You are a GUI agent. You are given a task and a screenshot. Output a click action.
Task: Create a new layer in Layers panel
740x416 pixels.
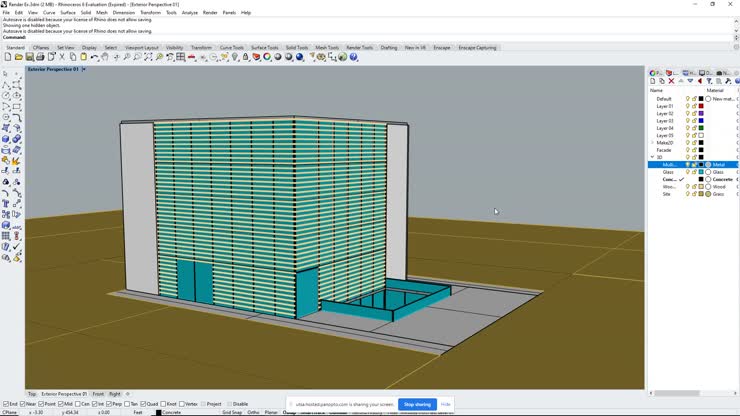click(653, 81)
